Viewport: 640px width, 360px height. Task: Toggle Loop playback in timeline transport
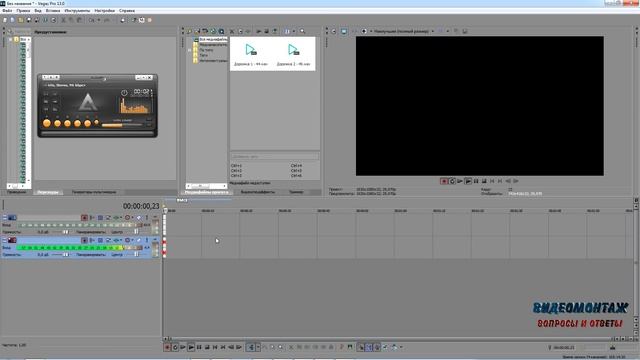(x=175, y=347)
